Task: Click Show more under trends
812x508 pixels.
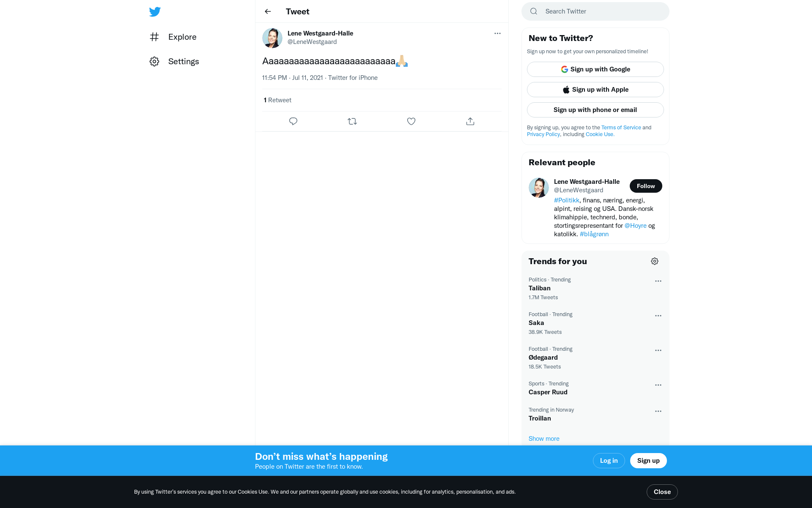Action: pyautogui.click(x=544, y=439)
